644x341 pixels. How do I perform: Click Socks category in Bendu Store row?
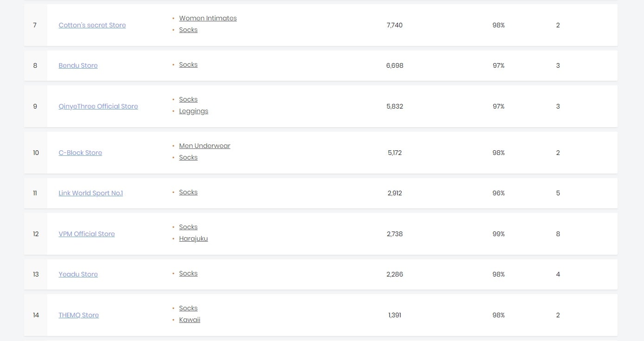click(x=188, y=64)
